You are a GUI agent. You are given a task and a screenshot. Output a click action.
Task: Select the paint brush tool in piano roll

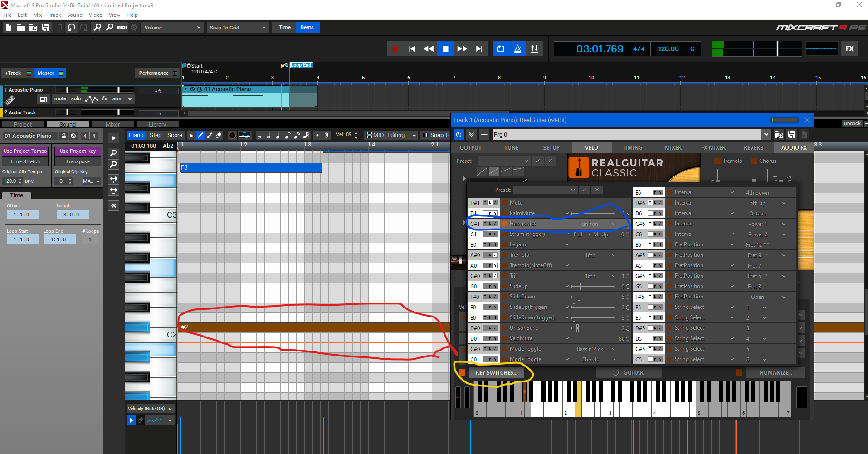(x=210, y=135)
